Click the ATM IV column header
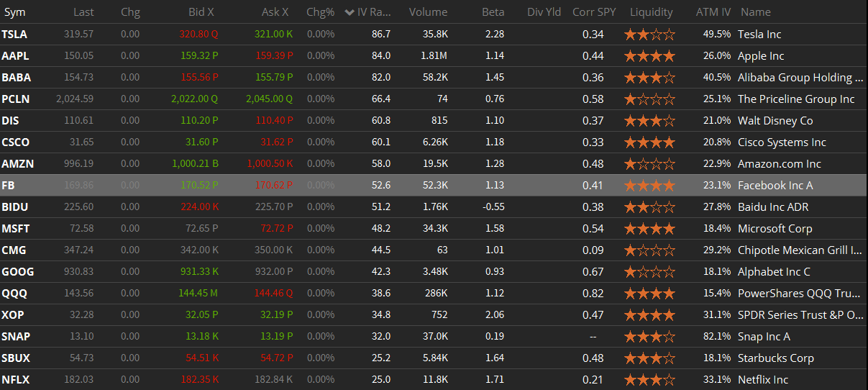 tap(713, 12)
